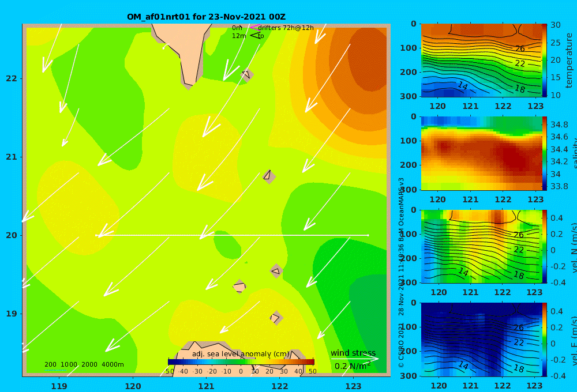Click the '200 1000 2000 4000m' depth contour legend

(x=84, y=364)
